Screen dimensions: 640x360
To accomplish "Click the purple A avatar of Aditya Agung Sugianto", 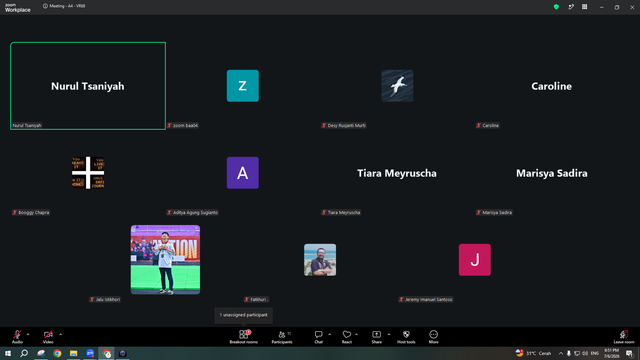I will [x=242, y=173].
